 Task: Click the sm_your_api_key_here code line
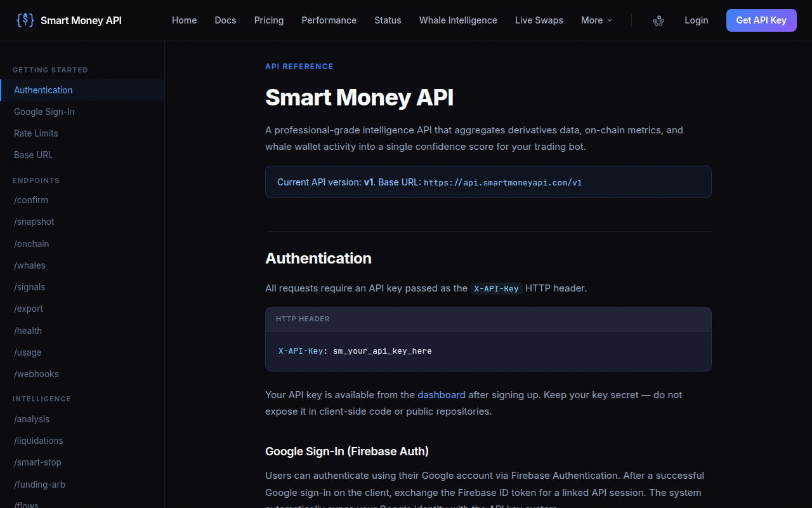pos(355,351)
